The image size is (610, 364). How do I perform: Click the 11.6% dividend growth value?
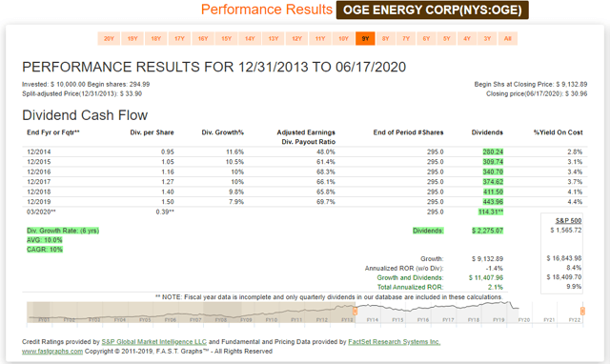(235, 152)
